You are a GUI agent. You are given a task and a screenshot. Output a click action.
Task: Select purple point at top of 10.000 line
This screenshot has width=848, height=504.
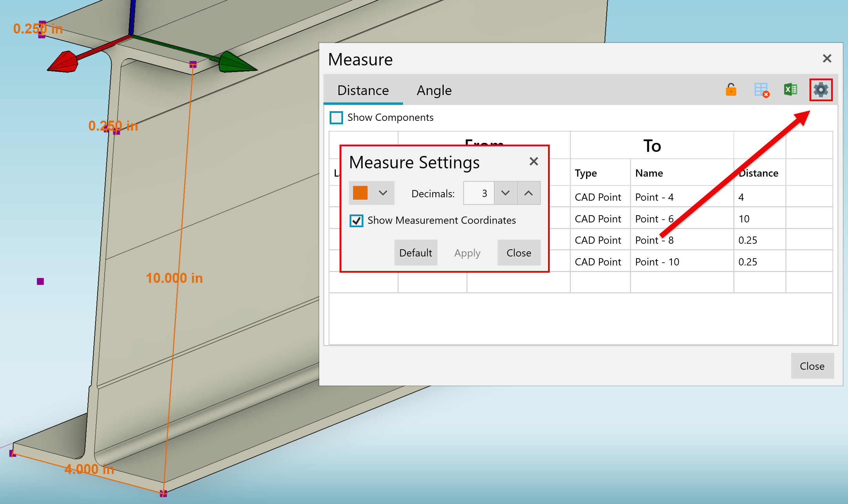click(x=193, y=64)
